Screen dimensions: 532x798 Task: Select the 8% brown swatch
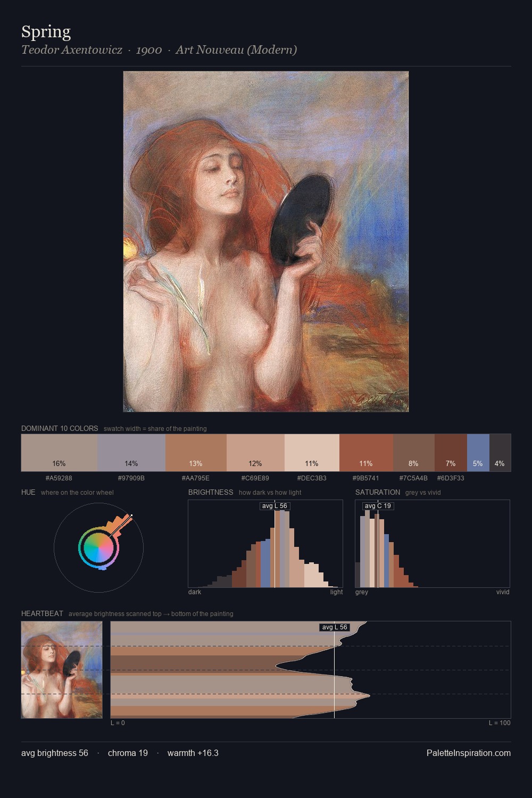414,453
